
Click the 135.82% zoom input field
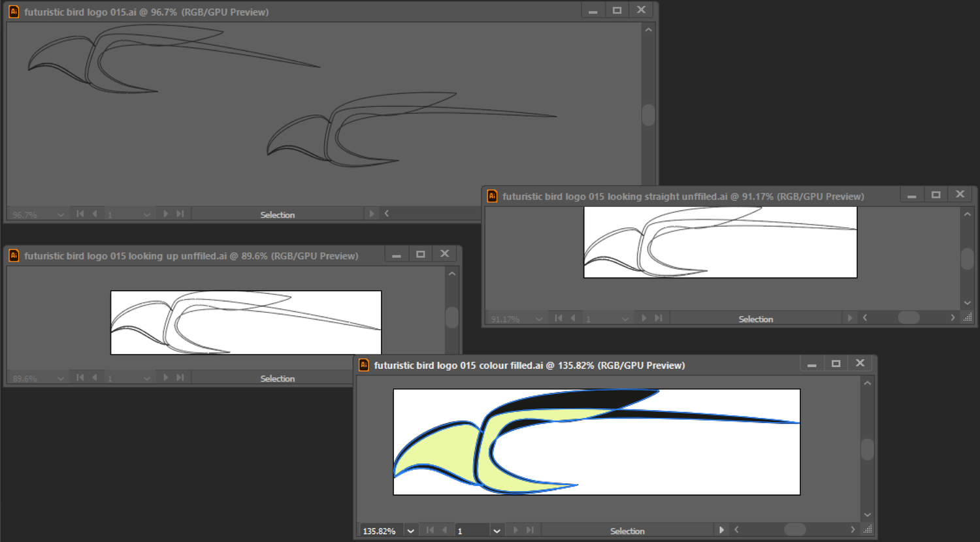[x=380, y=531]
